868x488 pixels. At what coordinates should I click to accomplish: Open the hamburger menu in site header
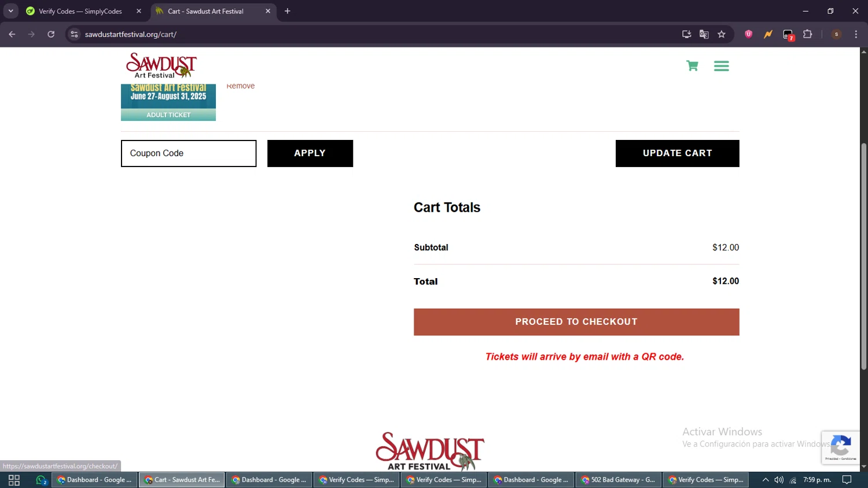(x=721, y=66)
